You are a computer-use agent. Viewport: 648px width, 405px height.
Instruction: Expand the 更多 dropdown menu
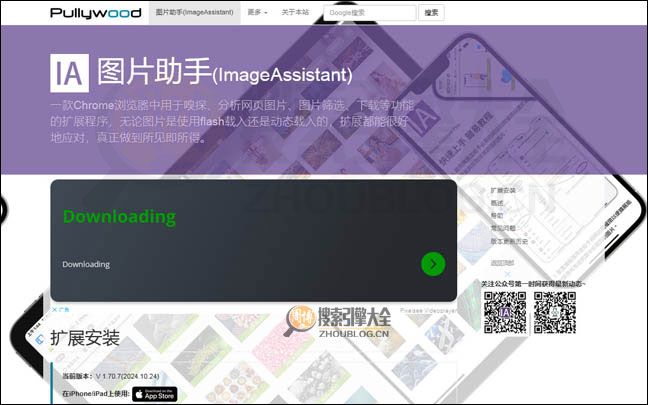coord(257,12)
